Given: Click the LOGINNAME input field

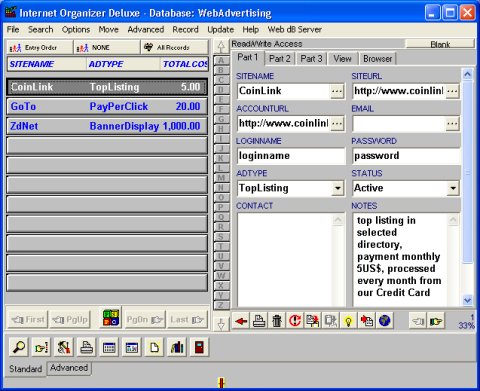Looking at the screenshot, I should pos(291,156).
